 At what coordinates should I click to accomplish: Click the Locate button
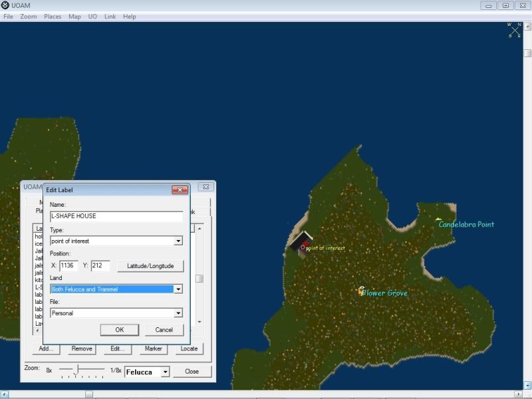189,348
